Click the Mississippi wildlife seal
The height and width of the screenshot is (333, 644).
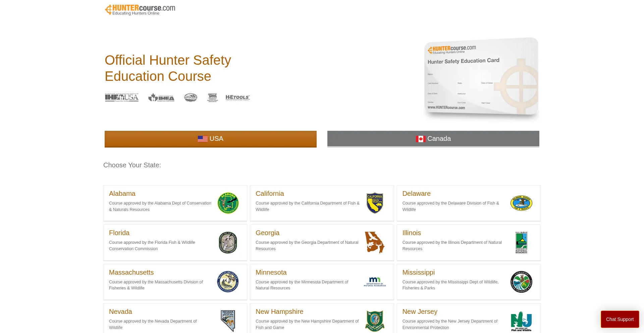pyautogui.click(x=521, y=282)
